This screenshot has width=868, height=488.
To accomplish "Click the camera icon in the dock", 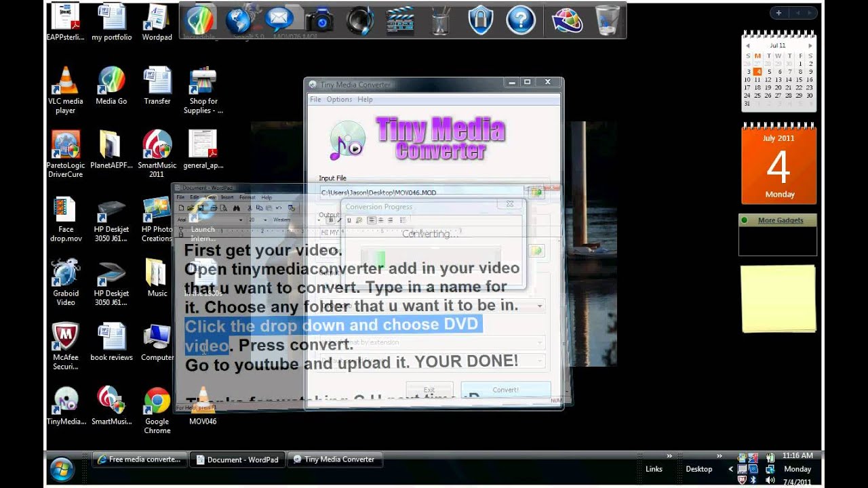I will point(319,21).
